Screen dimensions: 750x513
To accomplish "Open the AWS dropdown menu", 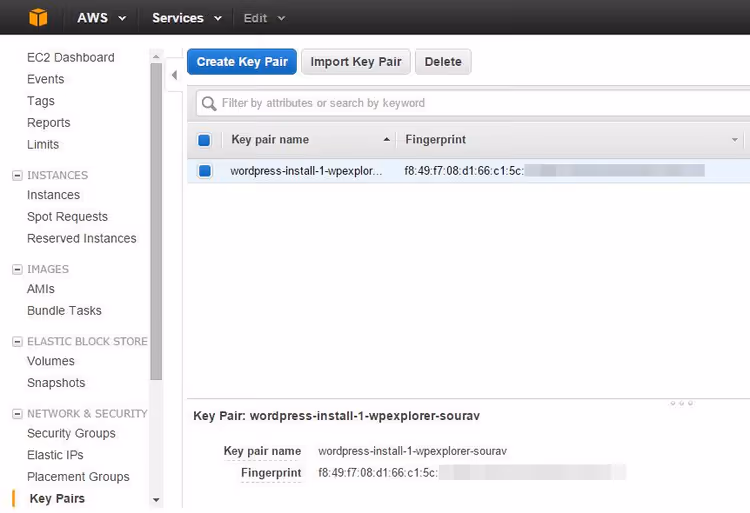I will click(101, 18).
